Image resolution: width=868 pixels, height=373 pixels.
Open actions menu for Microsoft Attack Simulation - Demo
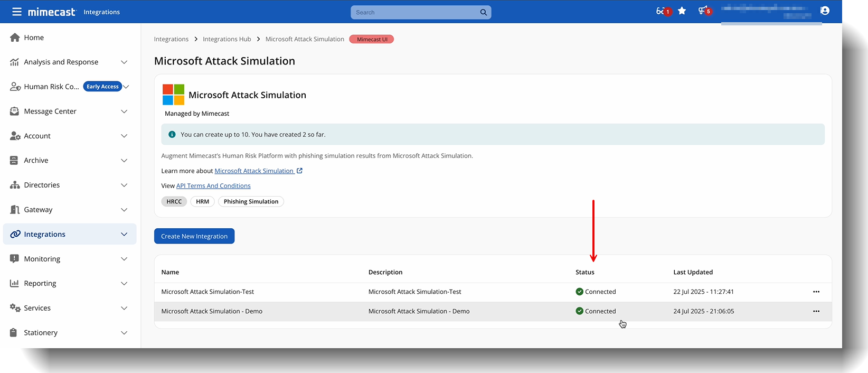(816, 311)
